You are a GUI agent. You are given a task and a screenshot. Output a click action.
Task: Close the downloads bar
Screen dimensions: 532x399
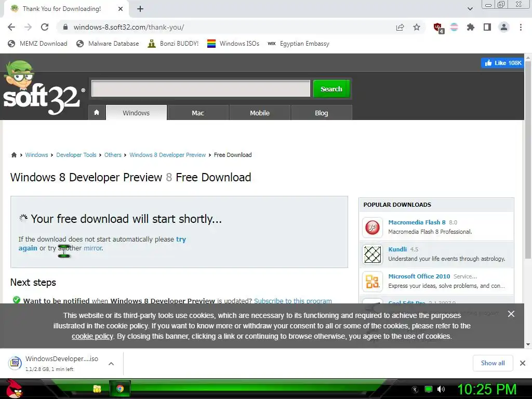tap(523, 363)
